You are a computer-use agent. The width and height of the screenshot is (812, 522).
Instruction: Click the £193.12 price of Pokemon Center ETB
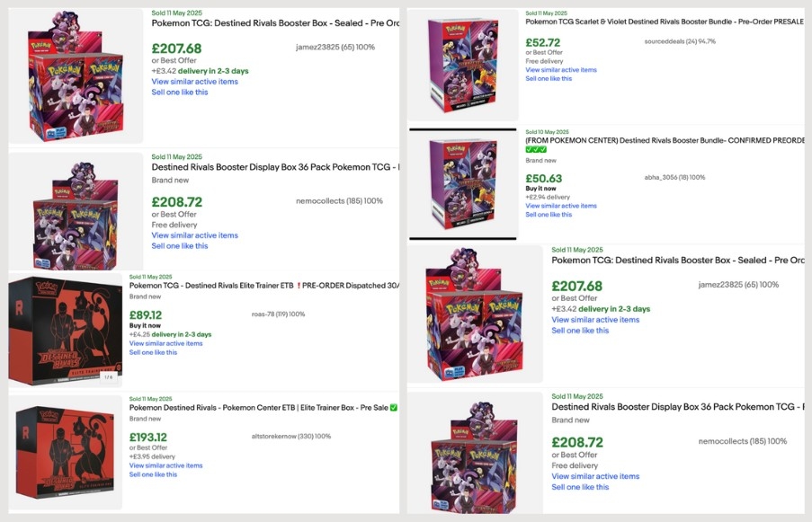148,438
